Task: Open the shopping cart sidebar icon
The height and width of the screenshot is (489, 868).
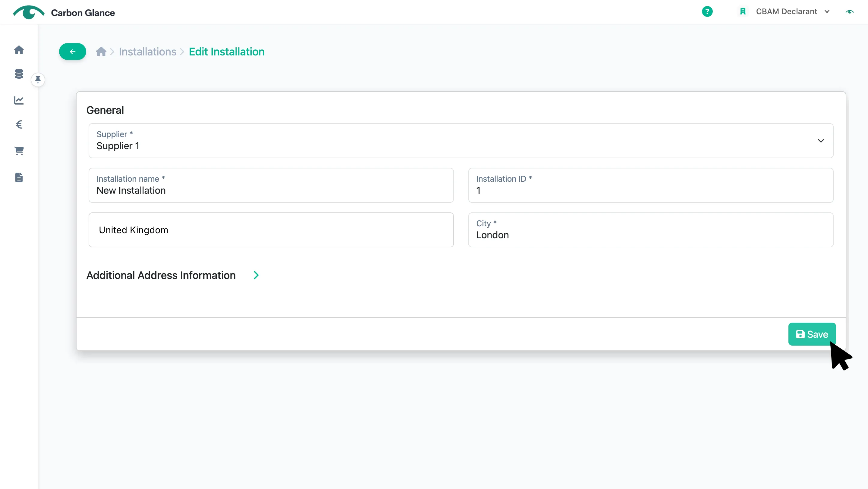Action: pos(19,151)
